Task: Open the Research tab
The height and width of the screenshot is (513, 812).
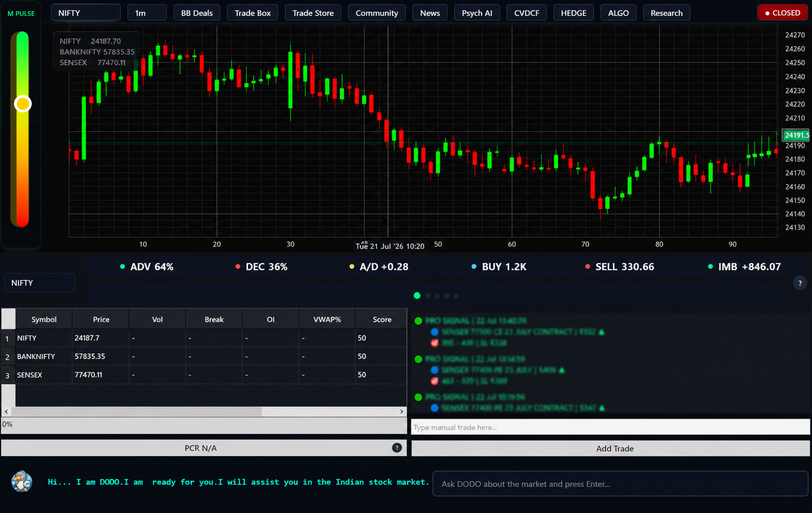Action: [x=666, y=13]
